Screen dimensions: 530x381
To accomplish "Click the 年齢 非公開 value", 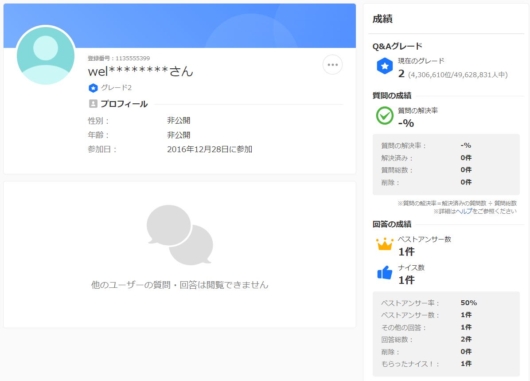I will coord(178,135).
